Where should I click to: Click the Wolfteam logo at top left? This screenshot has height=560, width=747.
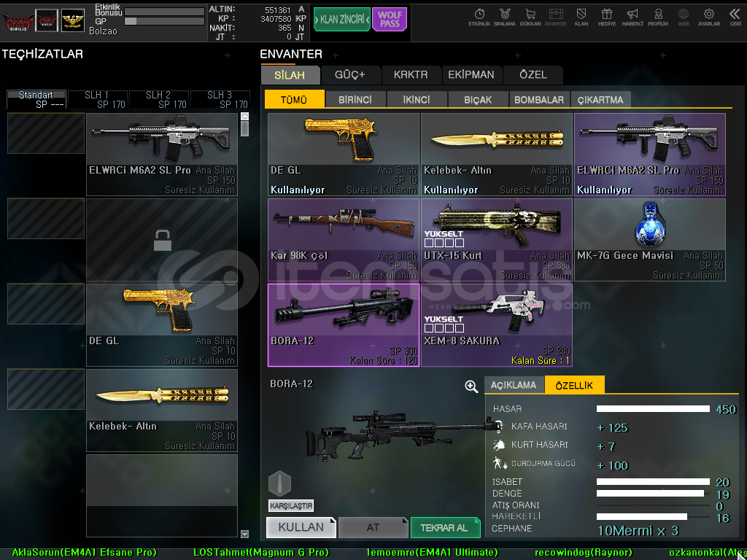[18, 21]
